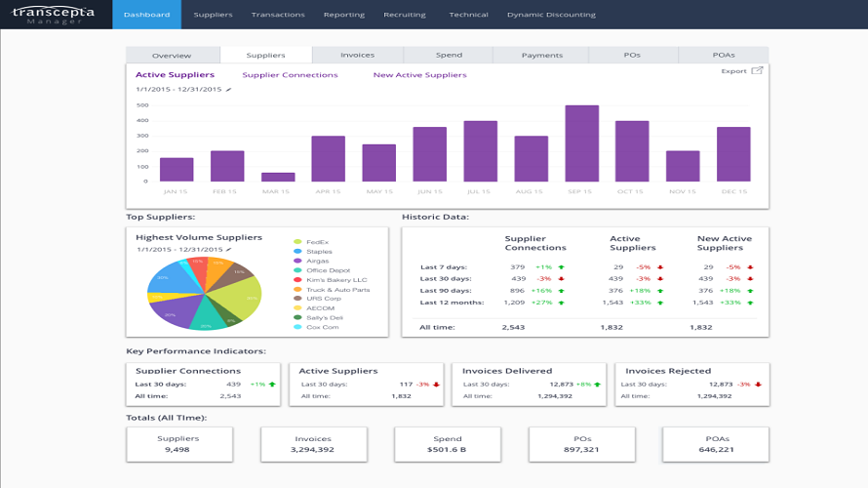Switch to the Invoices tab
The height and width of the screenshot is (488, 868).
click(358, 55)
